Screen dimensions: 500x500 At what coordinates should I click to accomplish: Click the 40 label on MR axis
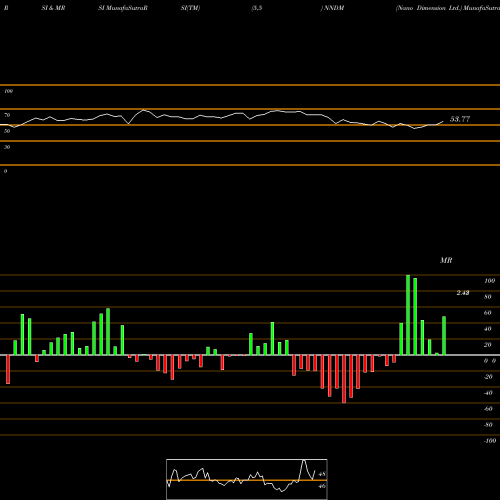(488, 329)
